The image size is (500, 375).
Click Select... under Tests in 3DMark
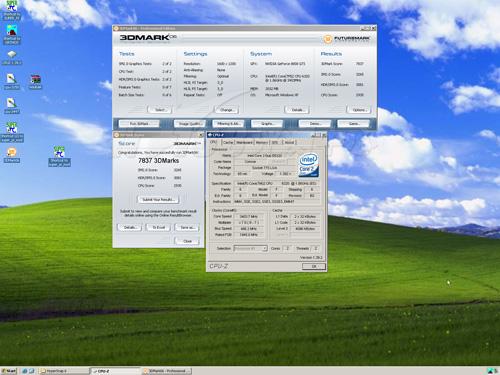click(159, 110)
